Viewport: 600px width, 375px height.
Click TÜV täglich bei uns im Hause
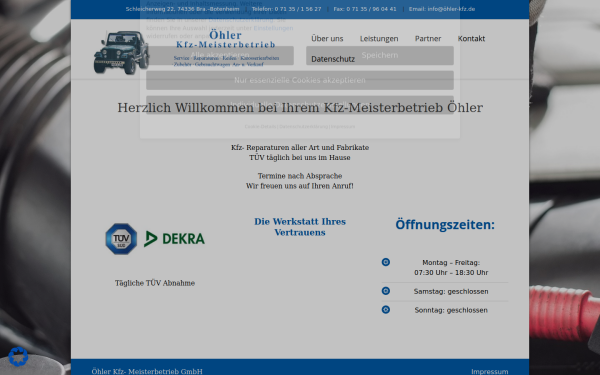(300, 157)
